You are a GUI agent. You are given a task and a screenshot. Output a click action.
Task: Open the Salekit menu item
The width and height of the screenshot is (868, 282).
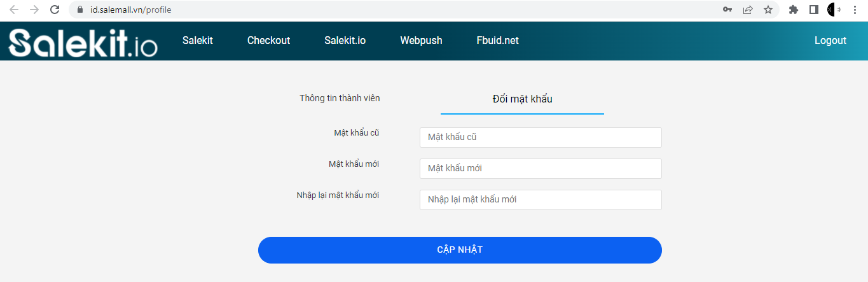[x=198, y=40]
